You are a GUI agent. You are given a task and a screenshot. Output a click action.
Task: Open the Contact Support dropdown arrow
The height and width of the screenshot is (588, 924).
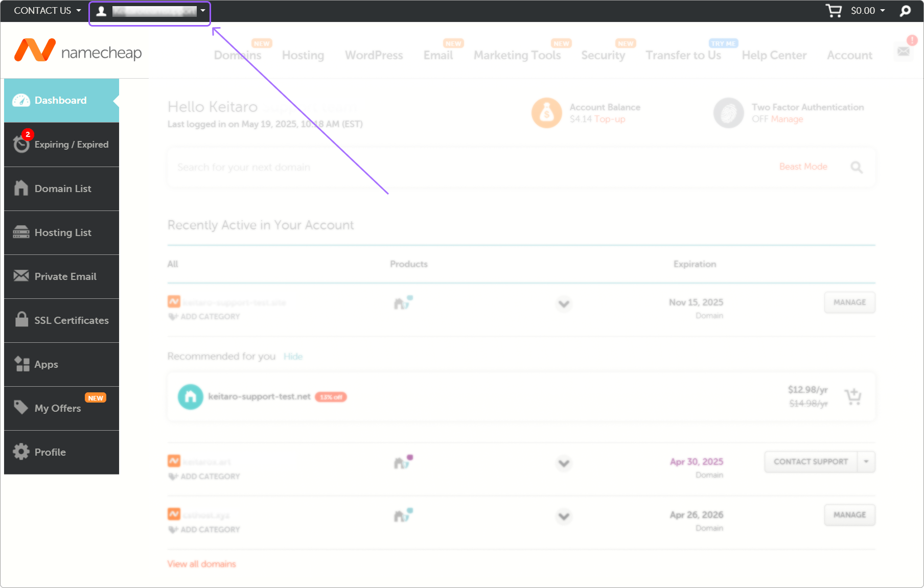(866, 462)
